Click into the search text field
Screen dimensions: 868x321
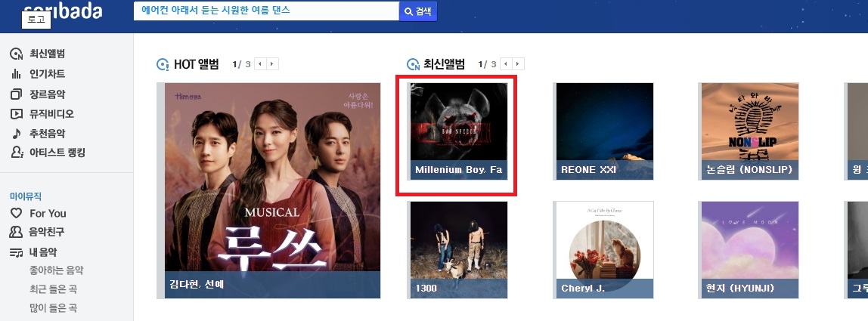[x=266, y=11]
